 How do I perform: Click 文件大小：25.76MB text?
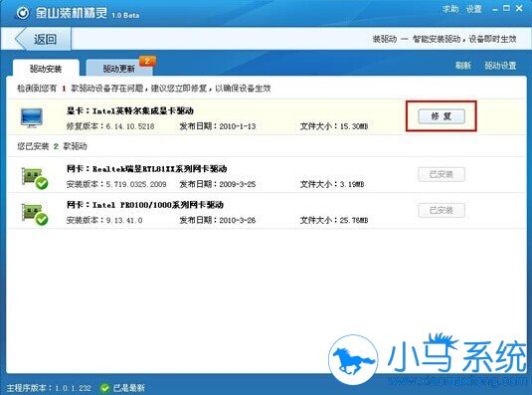[x=334, y=220]
